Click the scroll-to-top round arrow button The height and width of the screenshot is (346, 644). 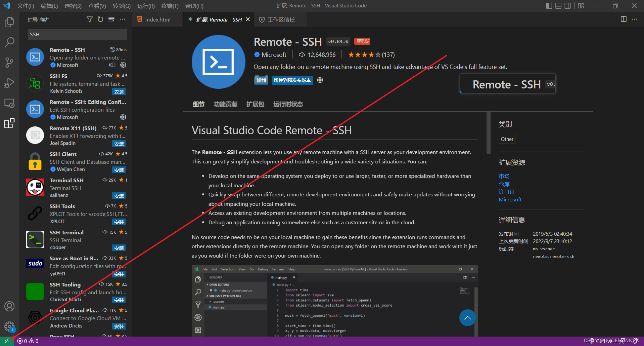point(467,318)
